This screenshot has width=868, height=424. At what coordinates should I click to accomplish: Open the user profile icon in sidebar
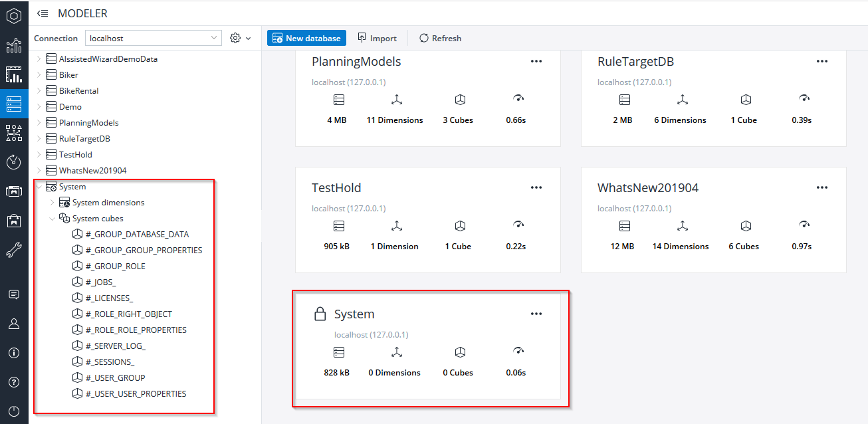click(14, 324)
